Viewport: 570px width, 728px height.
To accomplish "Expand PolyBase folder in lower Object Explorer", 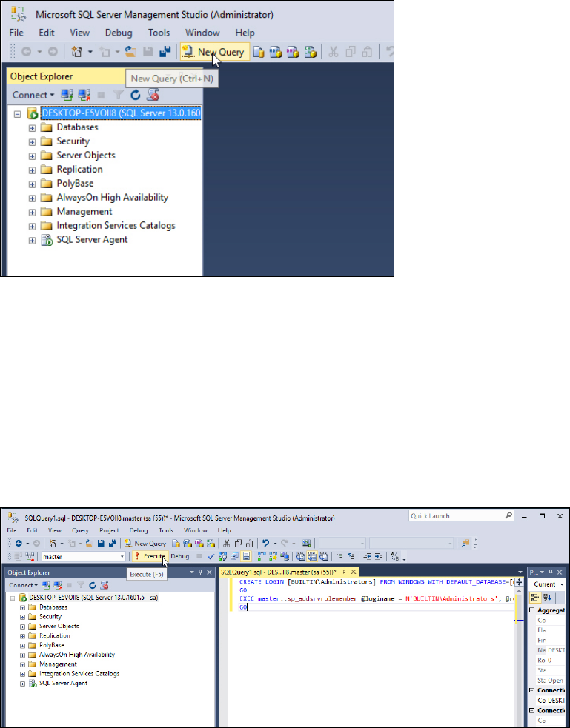I will pos(22,645).
